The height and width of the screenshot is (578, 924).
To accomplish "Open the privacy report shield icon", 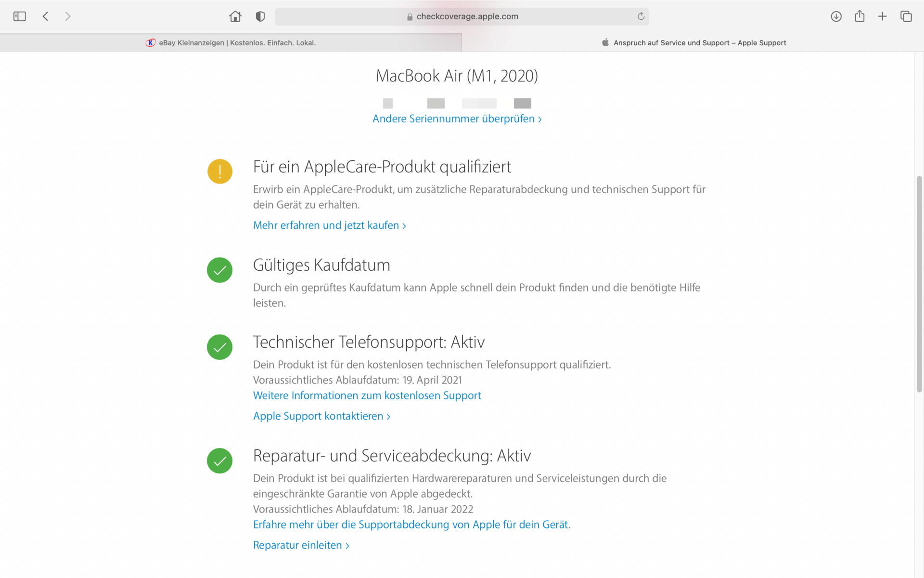I will click(260, 16).
